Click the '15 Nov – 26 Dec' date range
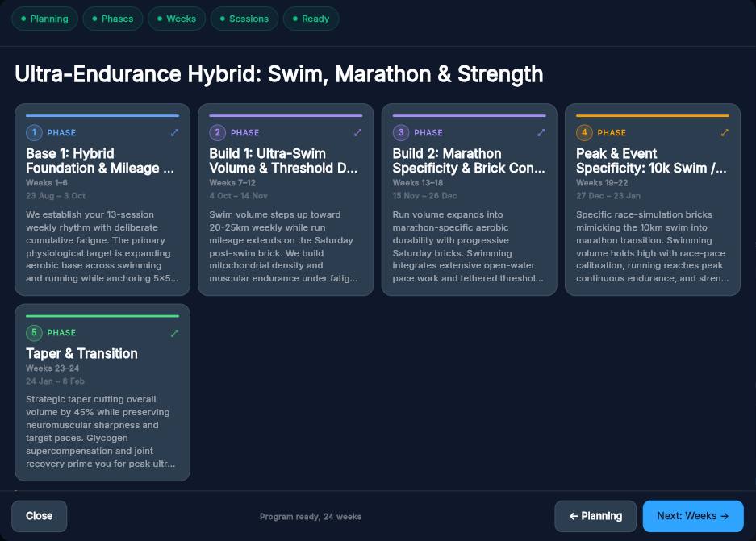756x541 pixels. click(424, 196)
